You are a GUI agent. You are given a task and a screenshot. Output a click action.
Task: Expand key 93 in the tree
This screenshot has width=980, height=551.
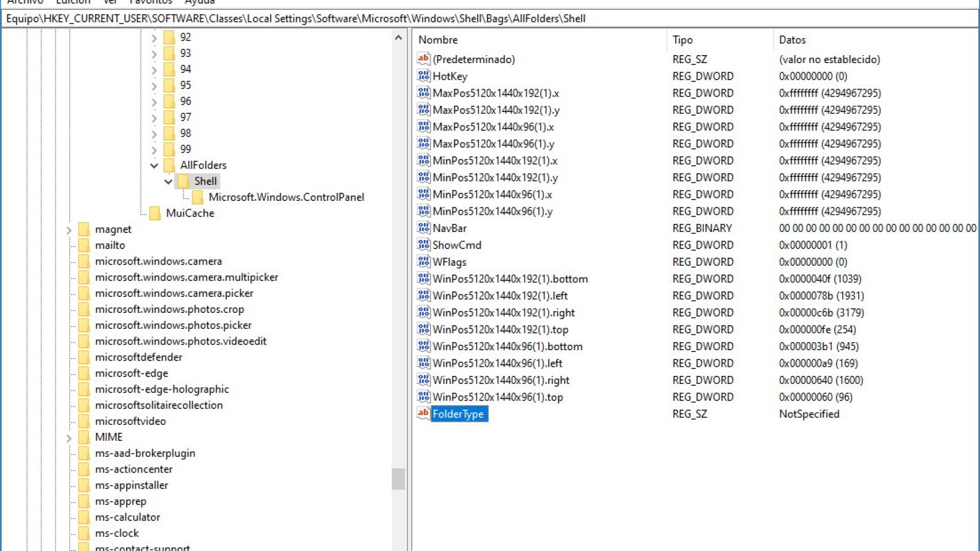(154, 54)
